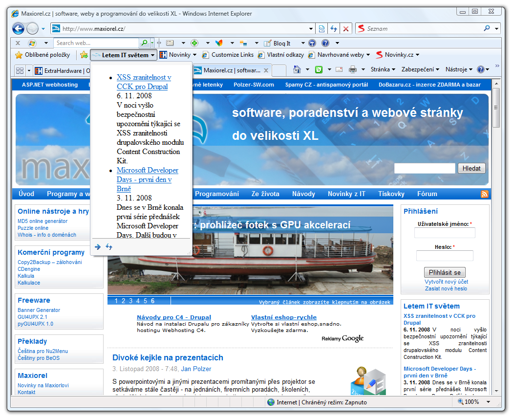Toggle Compatibility View icon beside address bar
This screenshot has height=420, width=514.
(321, 29)
